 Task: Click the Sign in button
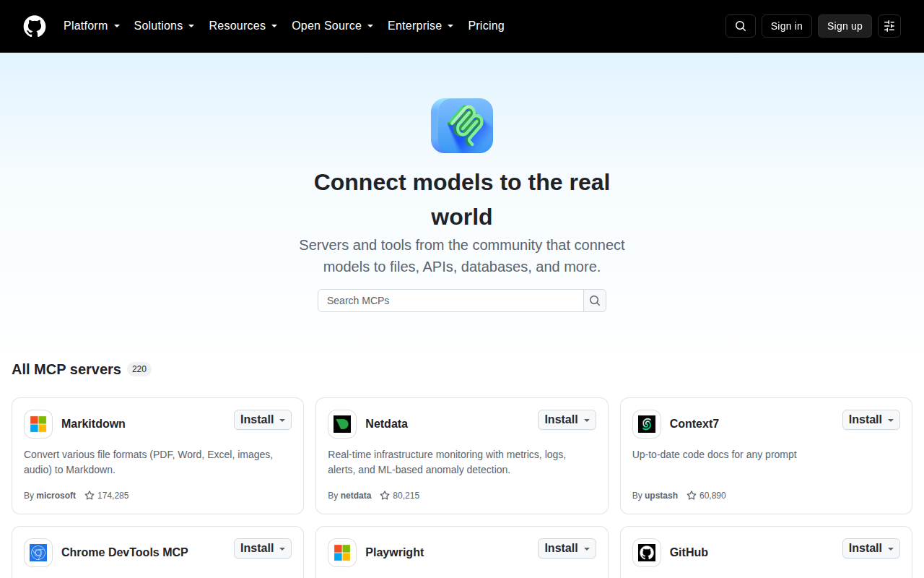pyautogui.click(x=787, y=26)
